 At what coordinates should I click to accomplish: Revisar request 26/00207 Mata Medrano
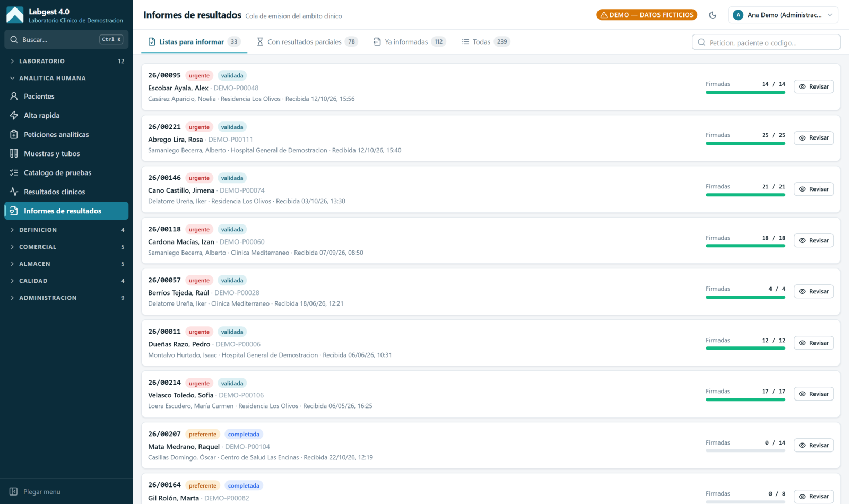point(813,445)
